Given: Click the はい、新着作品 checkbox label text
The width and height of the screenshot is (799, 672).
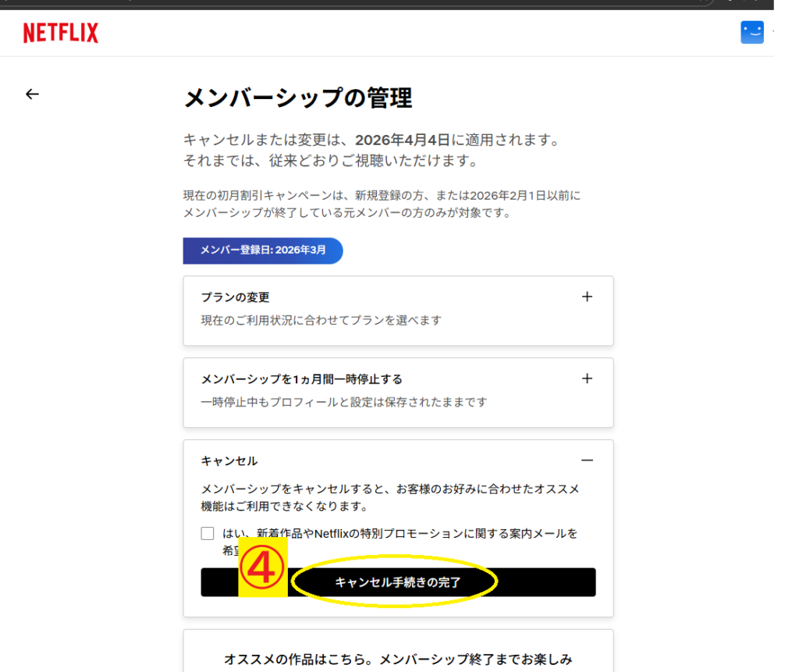Looking at the screenshot, I should (399, 534).
